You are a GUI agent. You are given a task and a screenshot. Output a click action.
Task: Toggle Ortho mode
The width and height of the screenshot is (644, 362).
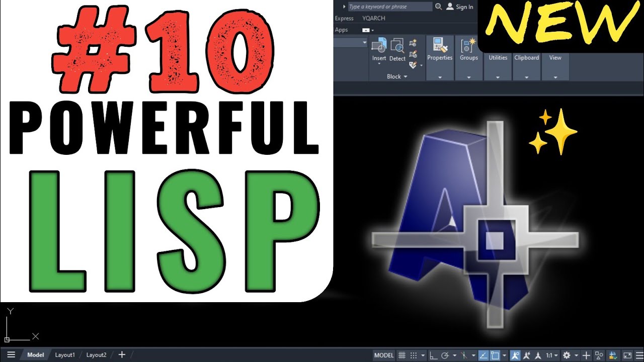pos(433,355)
